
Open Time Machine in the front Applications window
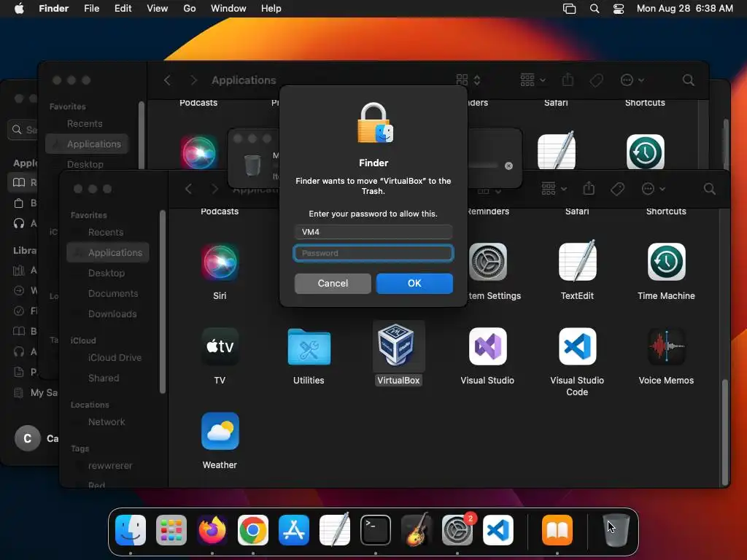(666, 262)
